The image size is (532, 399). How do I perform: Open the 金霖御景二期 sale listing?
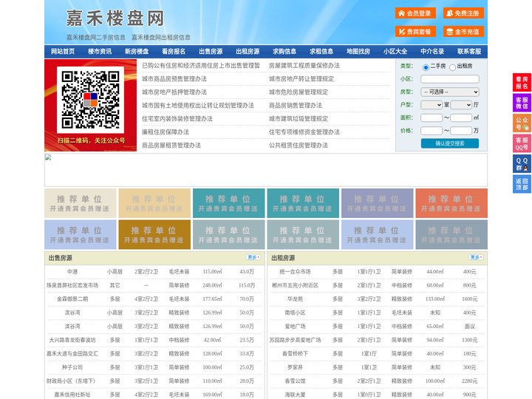coord(72,299)
